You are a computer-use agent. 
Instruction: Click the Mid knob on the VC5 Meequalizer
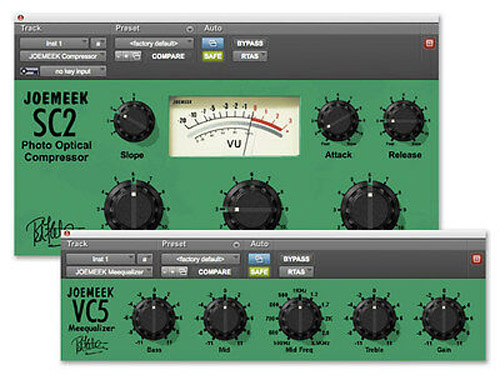tap(225, 319)
